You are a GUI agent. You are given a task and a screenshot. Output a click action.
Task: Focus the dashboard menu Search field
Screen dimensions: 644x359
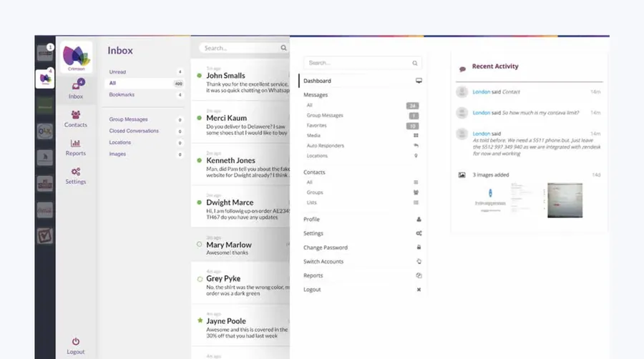pyautogui.click(x=363, y=63)
